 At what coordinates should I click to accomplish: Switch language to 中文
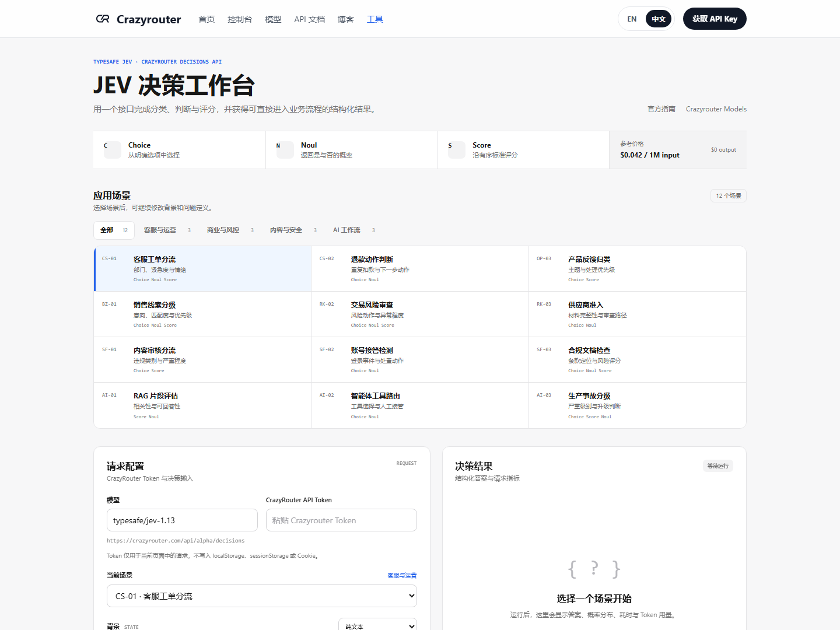659,19
